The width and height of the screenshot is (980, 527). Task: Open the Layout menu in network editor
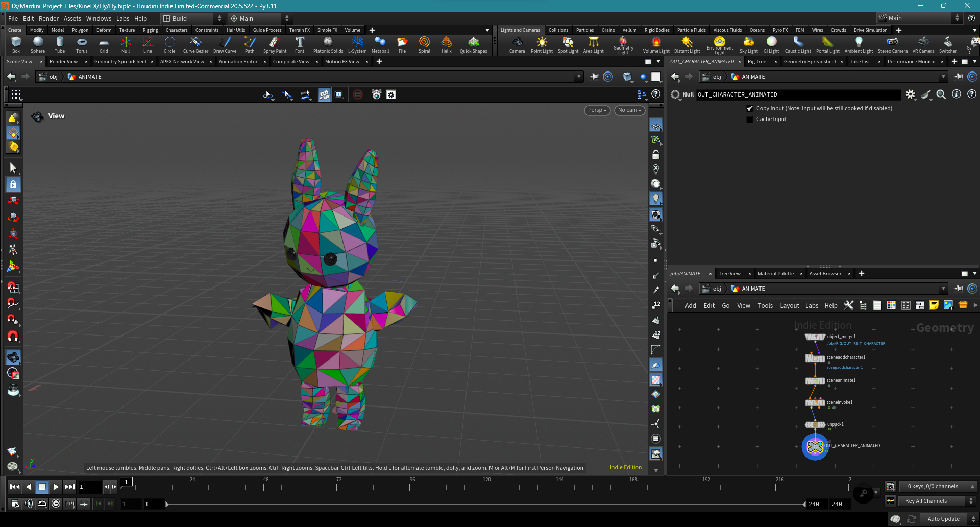(x=789, y=306)
